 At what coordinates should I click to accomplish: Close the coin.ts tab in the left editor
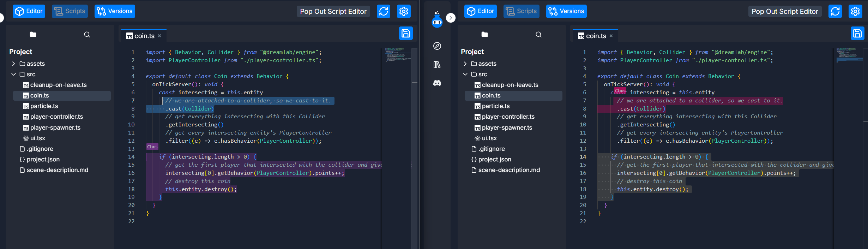pos(159,36)
